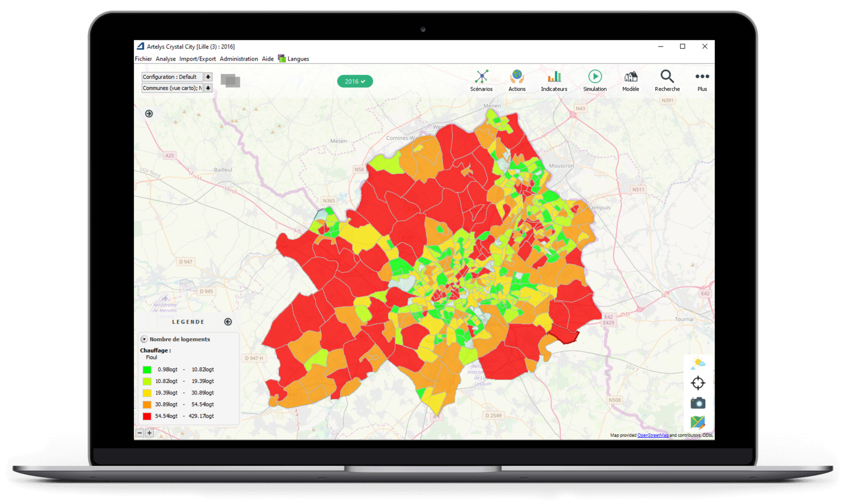
Task: Take a map snapshot with camera icon
Action: tap(698, 403)
